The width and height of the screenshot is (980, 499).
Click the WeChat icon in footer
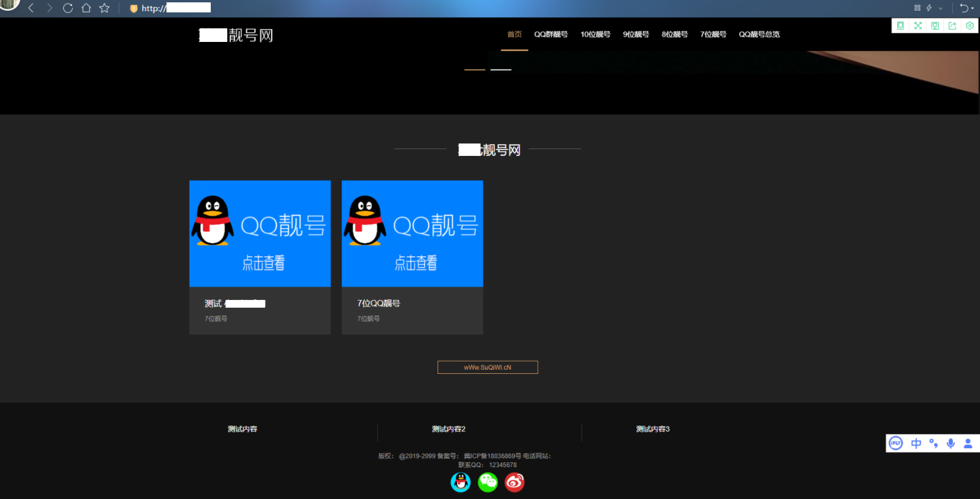click(488, 482)
